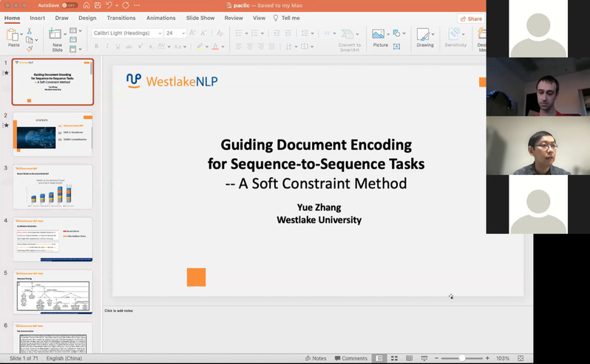Switch to the Slide Show tab
This screenshot has height=364, width=590.
pyautogui.click(x=200, y=18)
